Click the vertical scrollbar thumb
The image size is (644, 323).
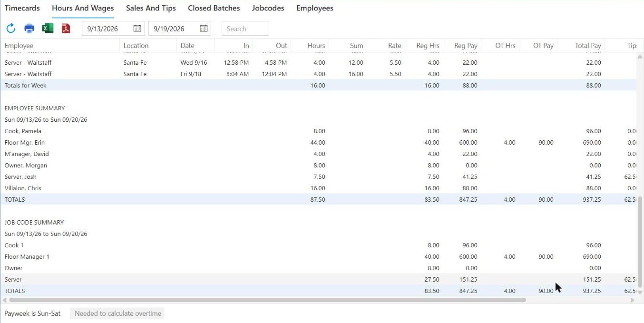640,243
